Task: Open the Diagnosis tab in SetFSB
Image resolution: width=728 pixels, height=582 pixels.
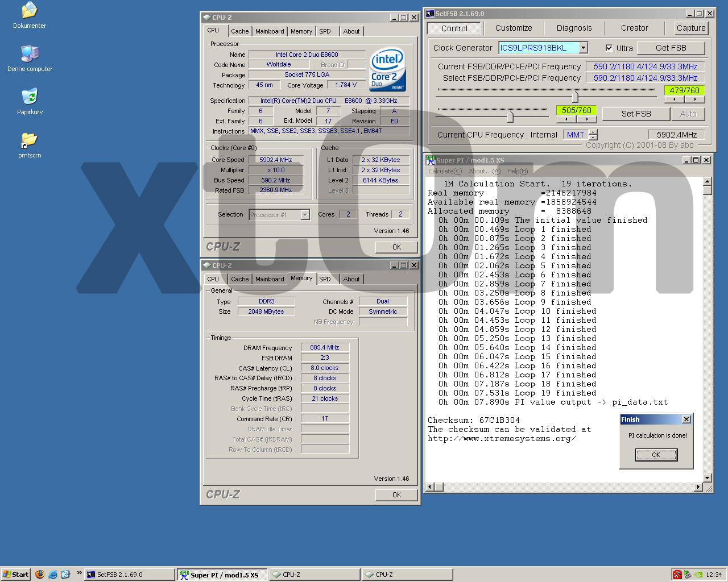Action: (x=574, y=28)
